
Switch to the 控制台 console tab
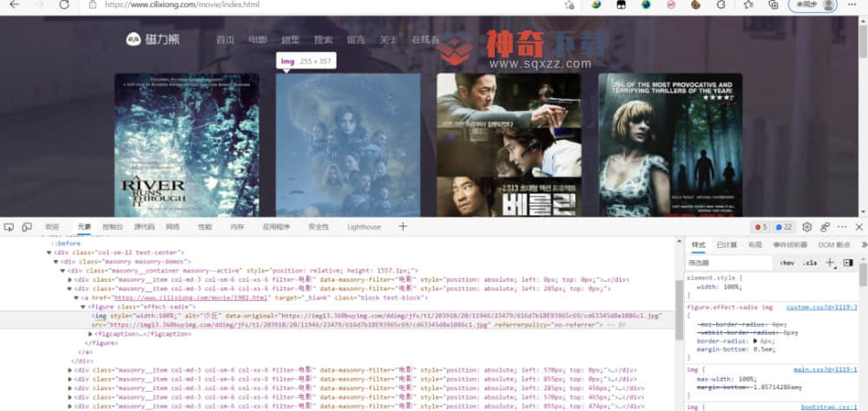pos(112,227)
